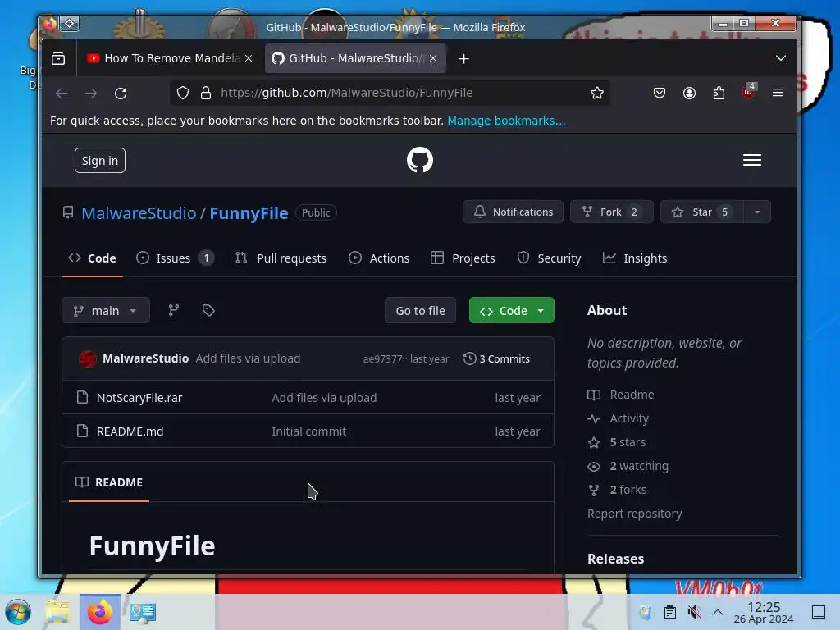Open the Manage bookmarks link
Screen dimensions: 840x630
click(506, 121)
